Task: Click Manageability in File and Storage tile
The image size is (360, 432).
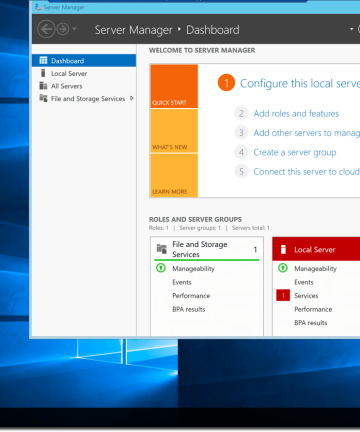Action: [193, 269]
